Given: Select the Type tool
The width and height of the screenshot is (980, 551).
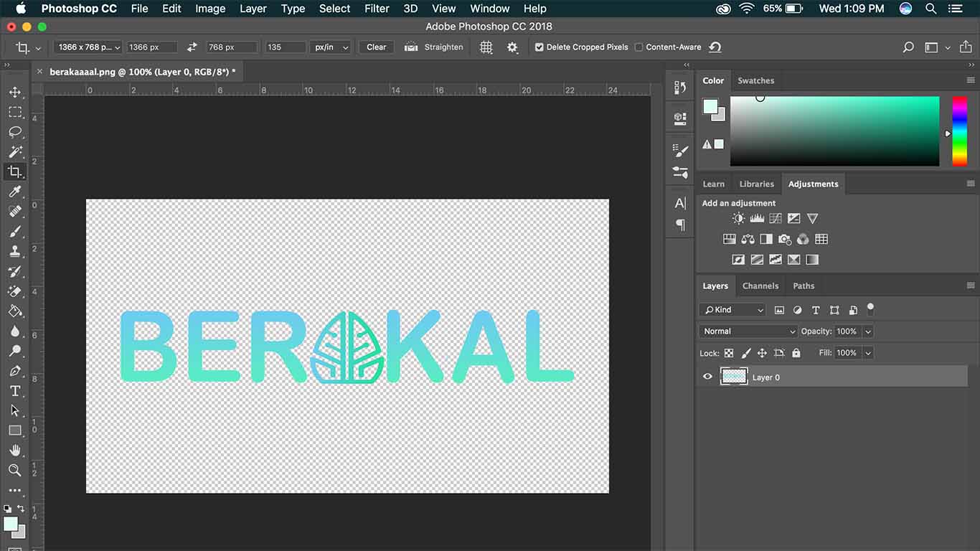Looking at the screenshot, I should (15, 390).
